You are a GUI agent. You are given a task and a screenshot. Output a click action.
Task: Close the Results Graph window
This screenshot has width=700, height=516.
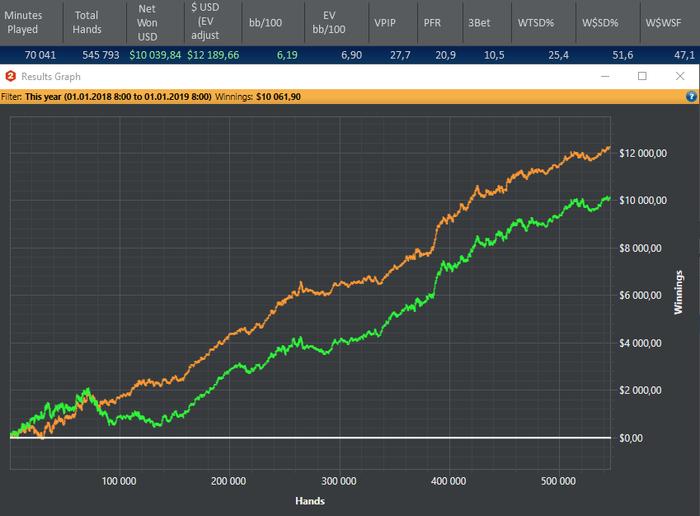point(680,76)
